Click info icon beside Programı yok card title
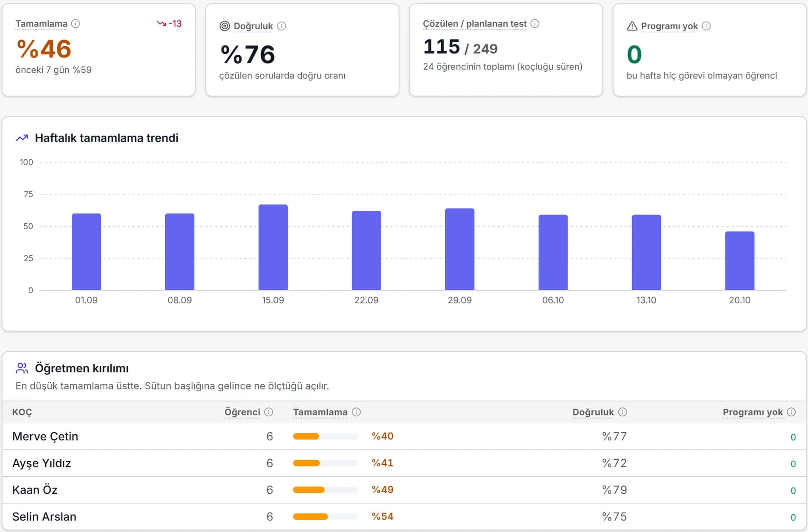Image resolution: width=808 pixels, height=532 pixels. (706, 26)
